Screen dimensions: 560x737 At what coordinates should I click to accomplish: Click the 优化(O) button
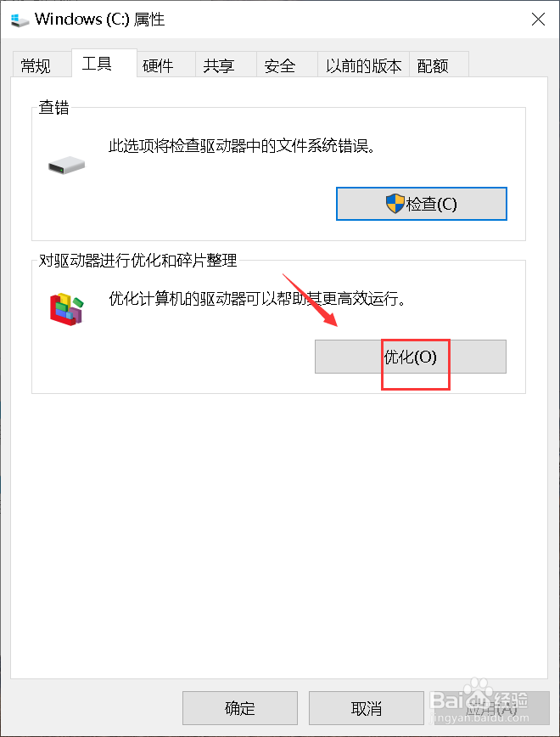tap(410, 357)
